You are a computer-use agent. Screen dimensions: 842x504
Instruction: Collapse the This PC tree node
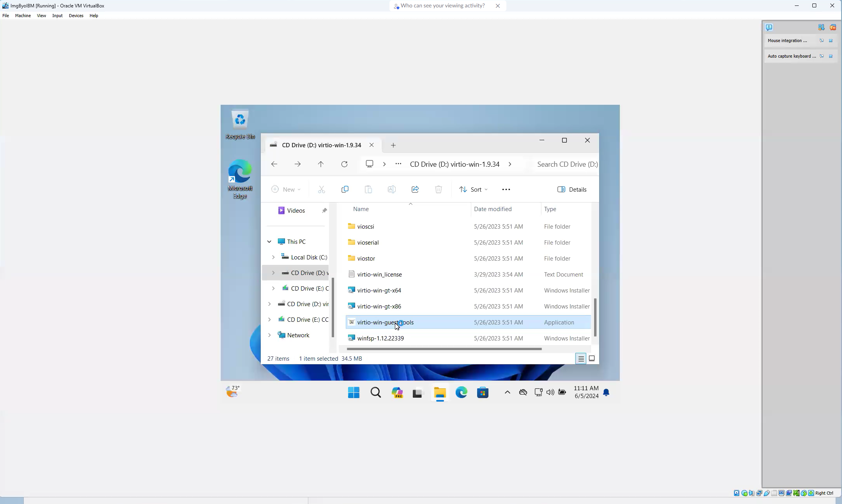[269, 242]
